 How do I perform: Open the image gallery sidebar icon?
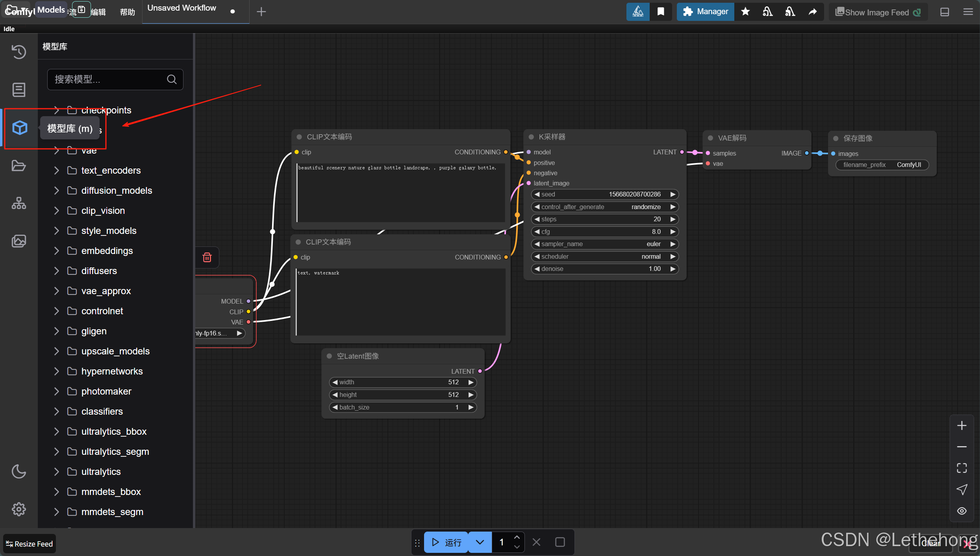19,241
